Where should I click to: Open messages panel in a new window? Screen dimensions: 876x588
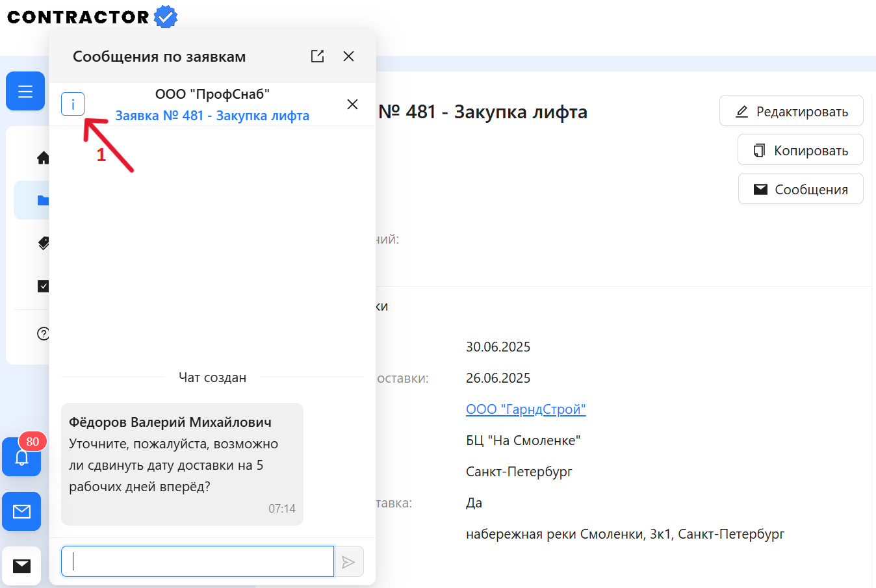pos(317,57)
